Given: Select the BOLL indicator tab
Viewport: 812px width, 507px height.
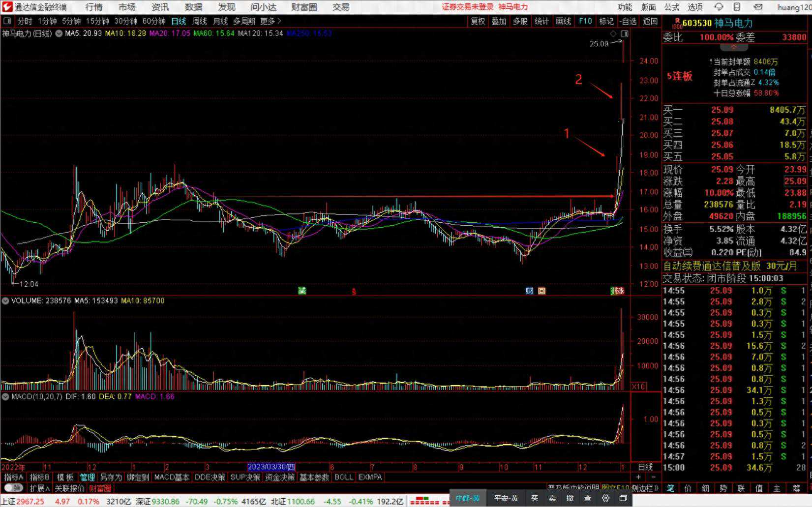Looking at the screenshot, I should (343, 477).
